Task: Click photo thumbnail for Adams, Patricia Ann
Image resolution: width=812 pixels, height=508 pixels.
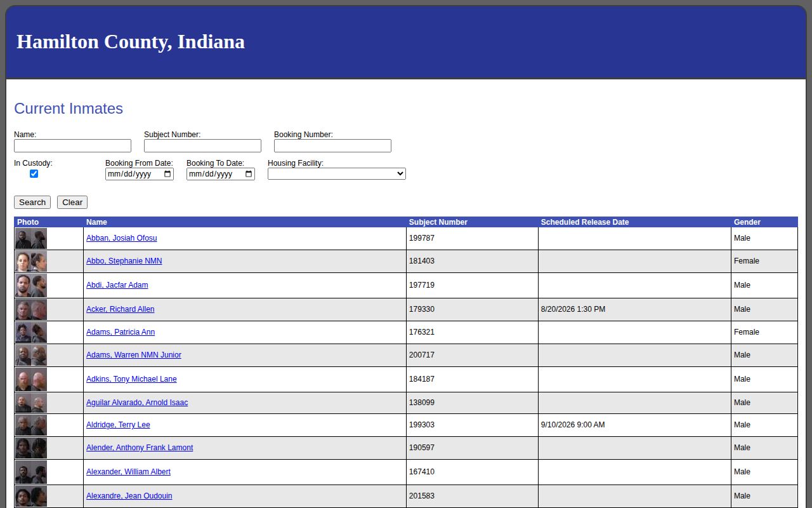Action: point(31,333)
